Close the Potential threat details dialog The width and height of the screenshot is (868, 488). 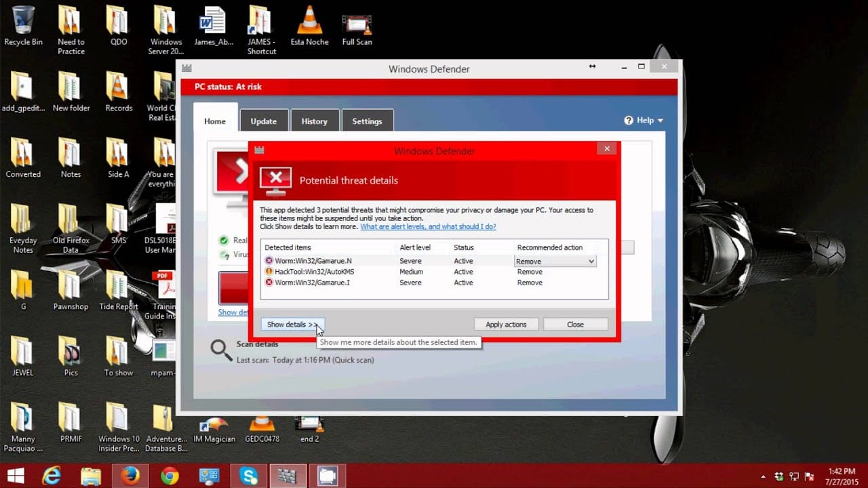pos(607,148)
